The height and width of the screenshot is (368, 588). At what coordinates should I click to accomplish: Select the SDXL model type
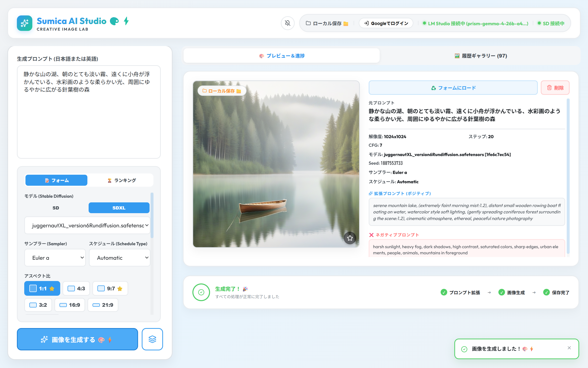pyautogui.click(x=119, y=208)
